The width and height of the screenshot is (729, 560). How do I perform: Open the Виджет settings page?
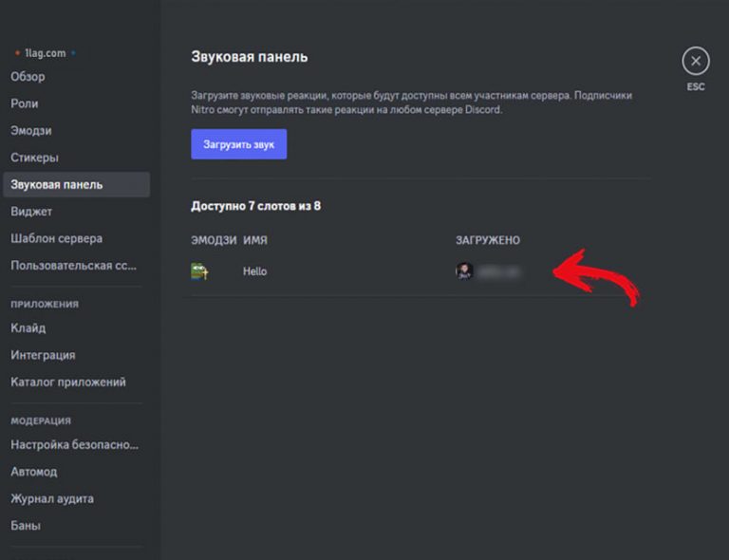point(31,212)
